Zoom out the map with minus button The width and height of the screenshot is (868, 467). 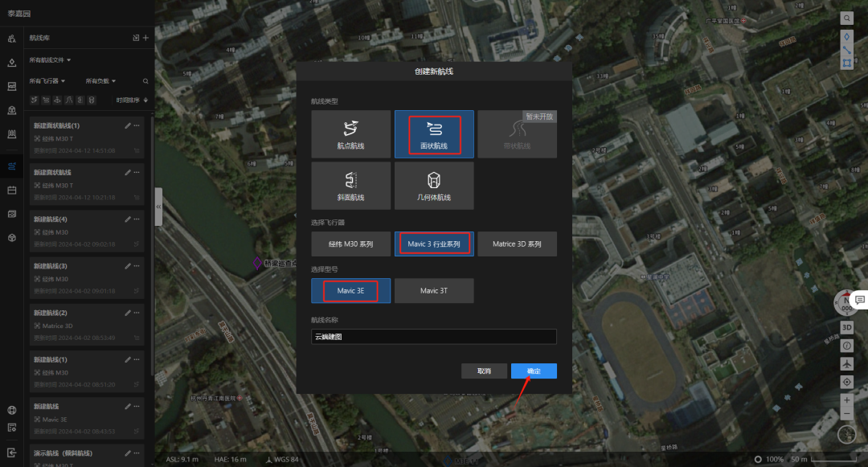846,414
